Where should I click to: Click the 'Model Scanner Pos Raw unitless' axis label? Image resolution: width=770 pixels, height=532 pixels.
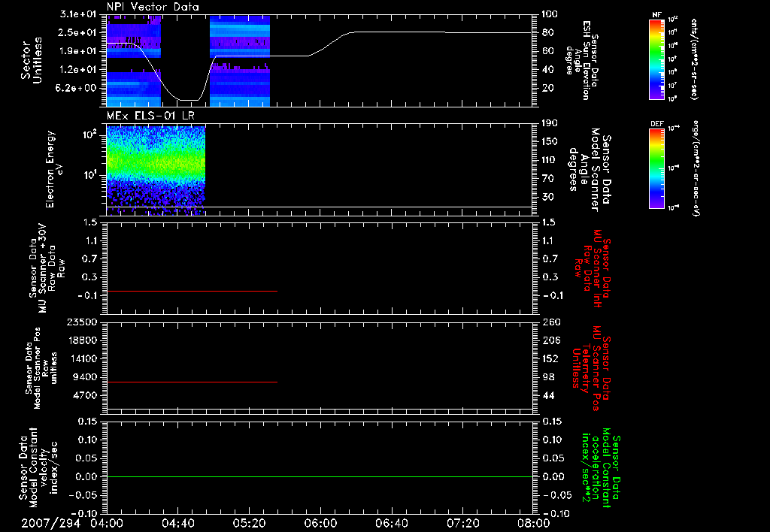[x=41, y=368]
